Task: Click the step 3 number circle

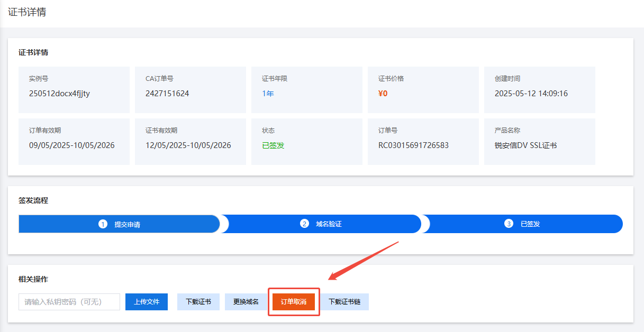Action: (509, 224)
